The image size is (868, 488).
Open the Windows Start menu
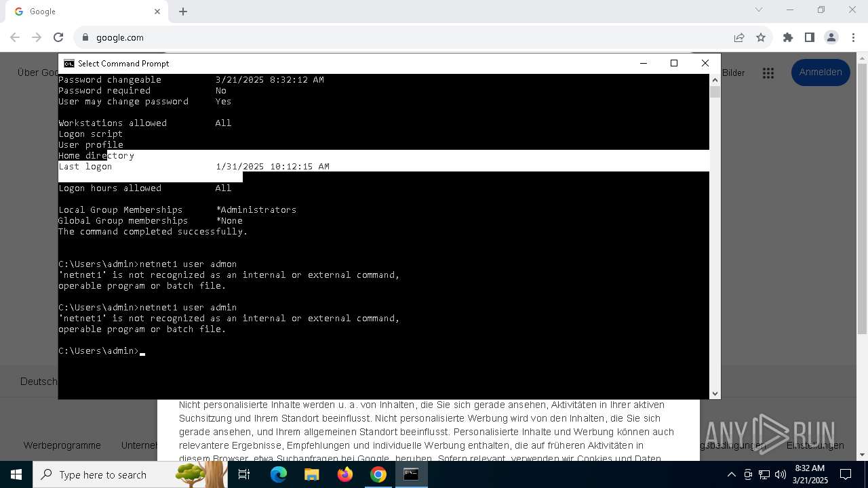[16, 474]
